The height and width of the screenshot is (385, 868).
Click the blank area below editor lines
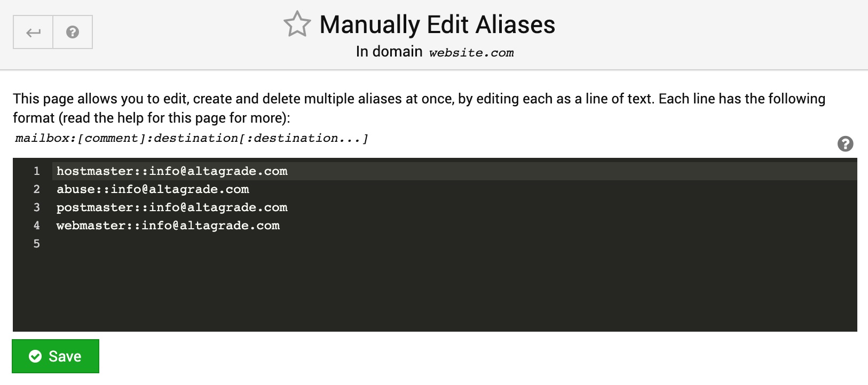tap(455, 292)
